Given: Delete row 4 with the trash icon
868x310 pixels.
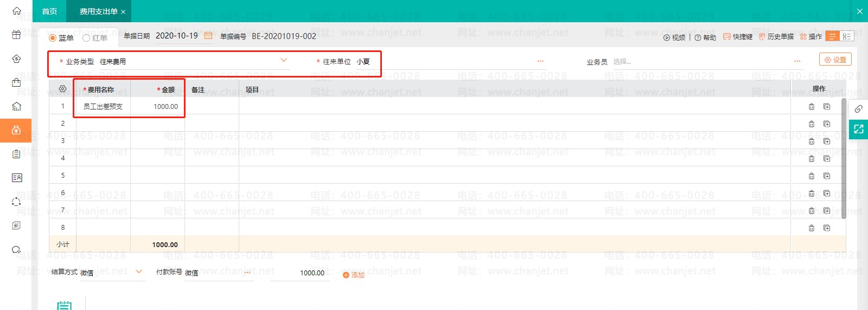Looking at the screenshot, I should pos(812,159).
